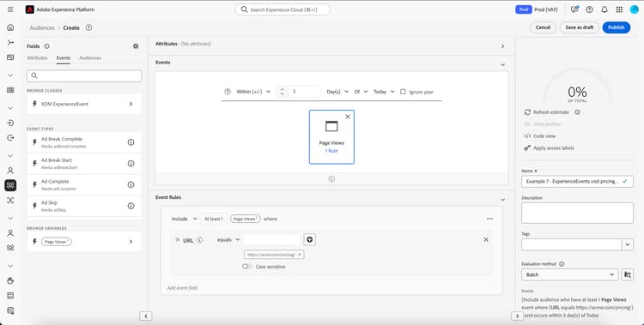Collapse the Events section
Viewport: 644px width, 325px height.
pyautogui.click(x=502, y=65)
